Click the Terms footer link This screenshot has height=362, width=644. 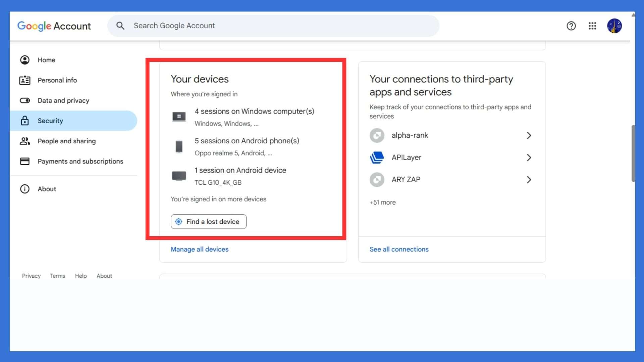tap(57, 276)
